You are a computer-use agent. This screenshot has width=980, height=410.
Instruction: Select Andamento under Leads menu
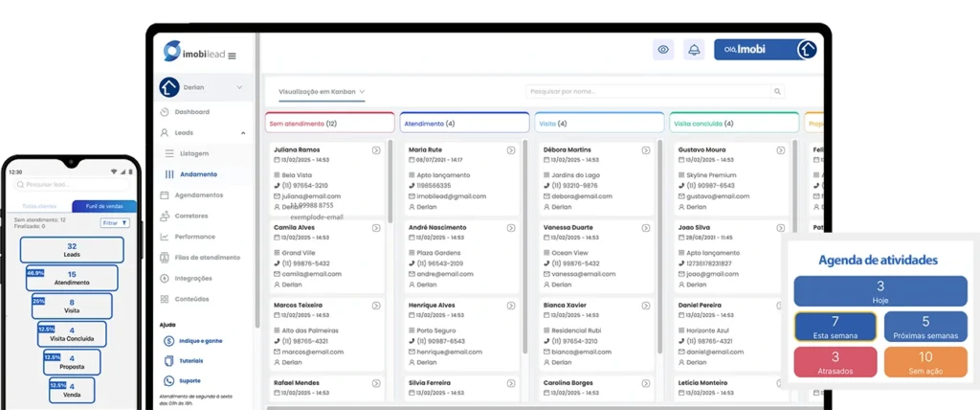coord(198,174)
